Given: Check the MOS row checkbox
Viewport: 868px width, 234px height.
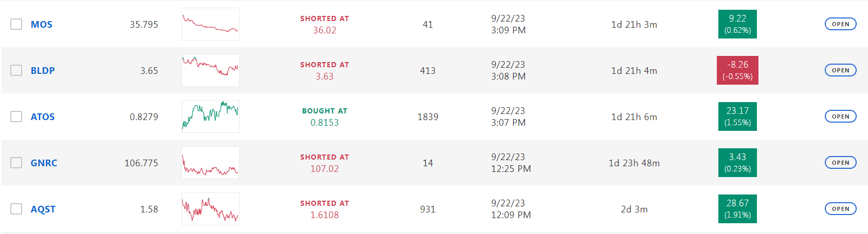Looking at the screenshot, I should (x=16, y=24).
